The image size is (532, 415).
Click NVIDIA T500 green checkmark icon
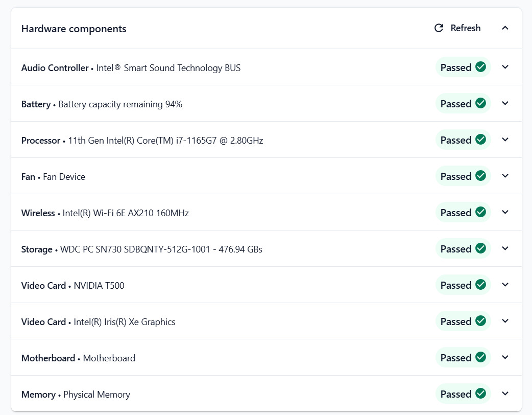coord(480,285)
